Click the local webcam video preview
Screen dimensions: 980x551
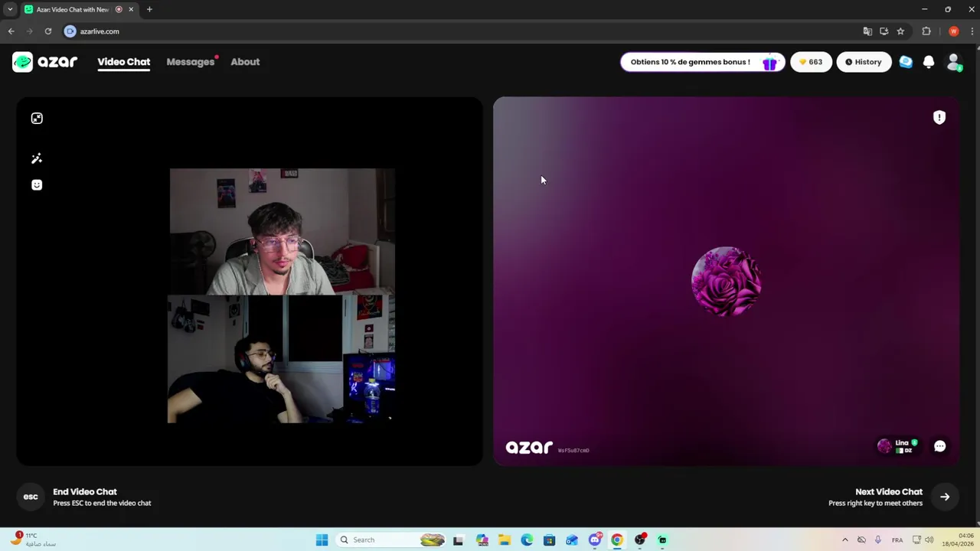pos(282,295)
